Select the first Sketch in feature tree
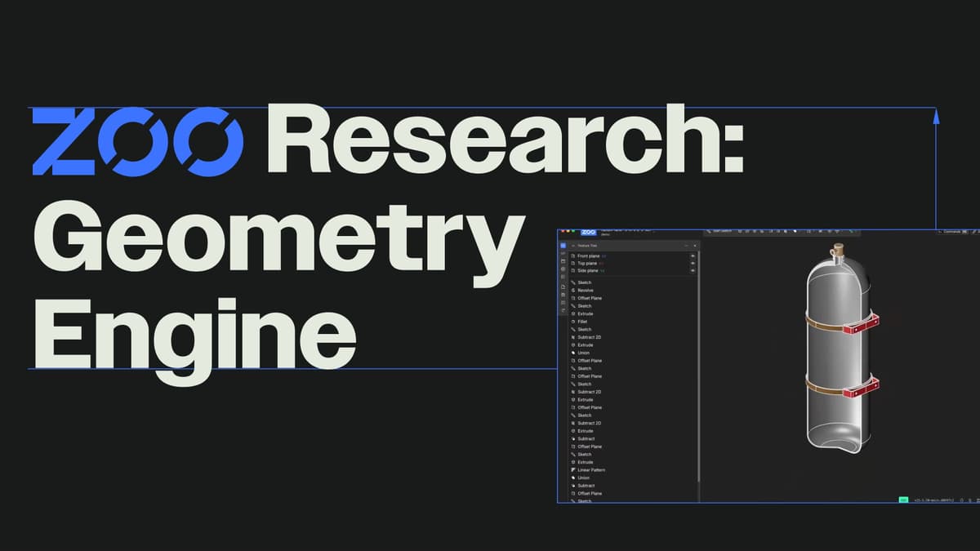This screenshot has width=980, height=551. coord(585,282)
